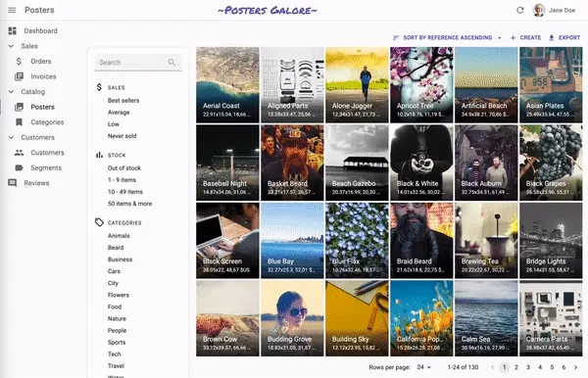Go to page 6
The image size is (588, 378).
click(x=563, y=367)
